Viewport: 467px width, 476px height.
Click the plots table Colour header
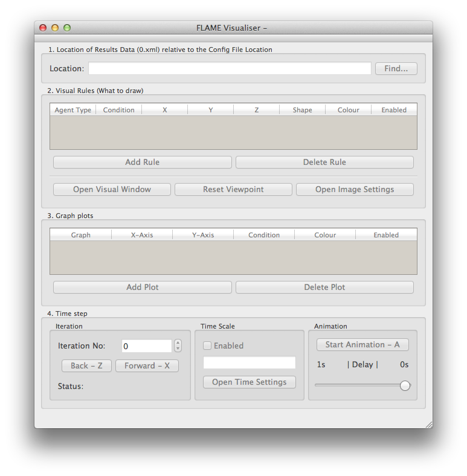(325, 235)
